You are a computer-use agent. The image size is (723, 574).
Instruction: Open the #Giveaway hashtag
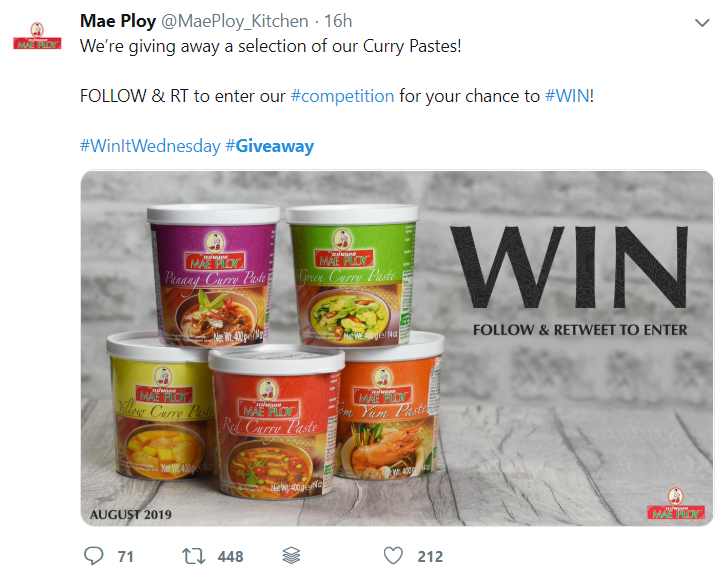270,146
